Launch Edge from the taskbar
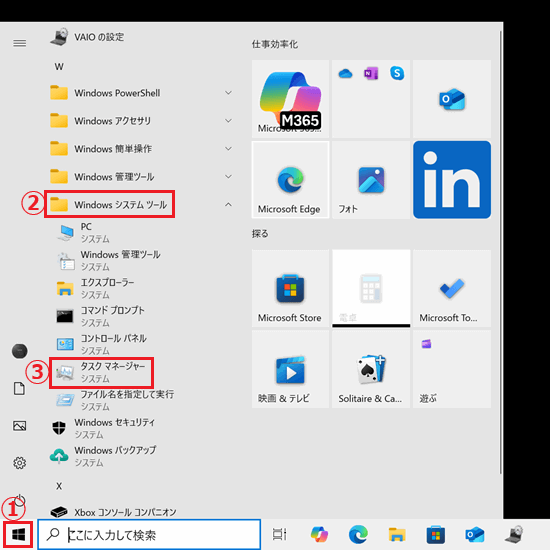This screenshot has width=550, height=550. tap(358, 535)
